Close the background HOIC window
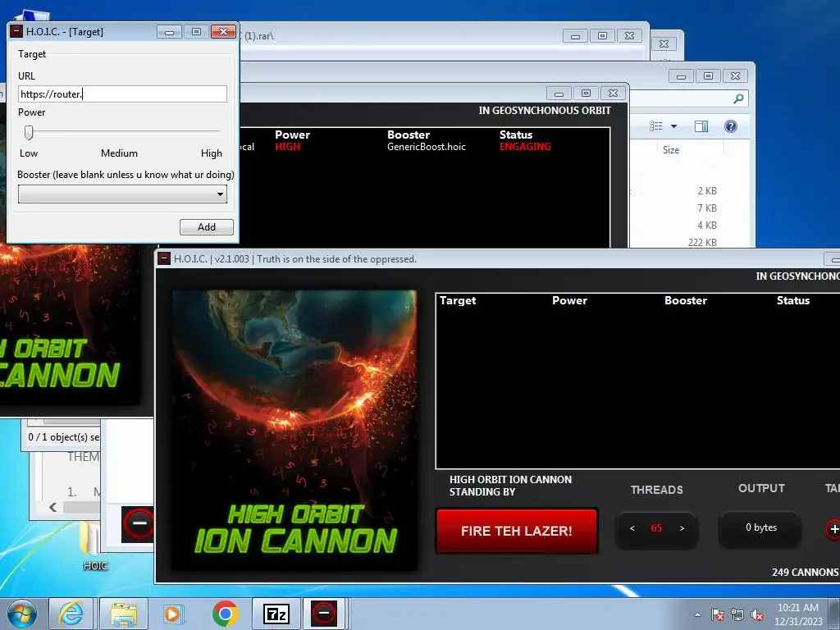This screenshot has width=840, height=630. point(613,94)
